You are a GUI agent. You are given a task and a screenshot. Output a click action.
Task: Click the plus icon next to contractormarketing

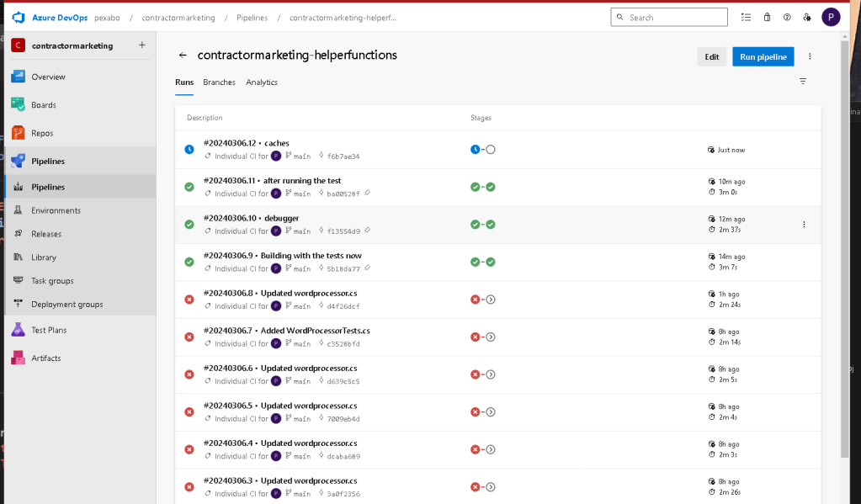click(141, 45)
